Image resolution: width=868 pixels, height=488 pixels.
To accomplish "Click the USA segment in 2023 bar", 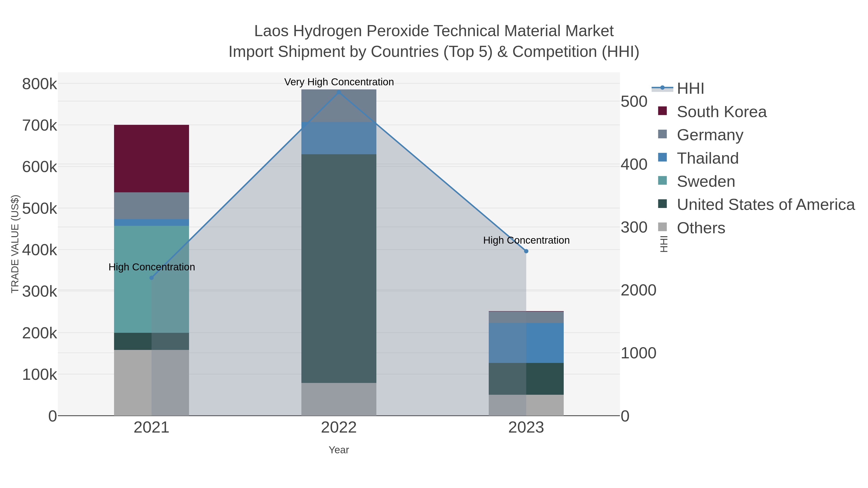I will tap(526, 379).
